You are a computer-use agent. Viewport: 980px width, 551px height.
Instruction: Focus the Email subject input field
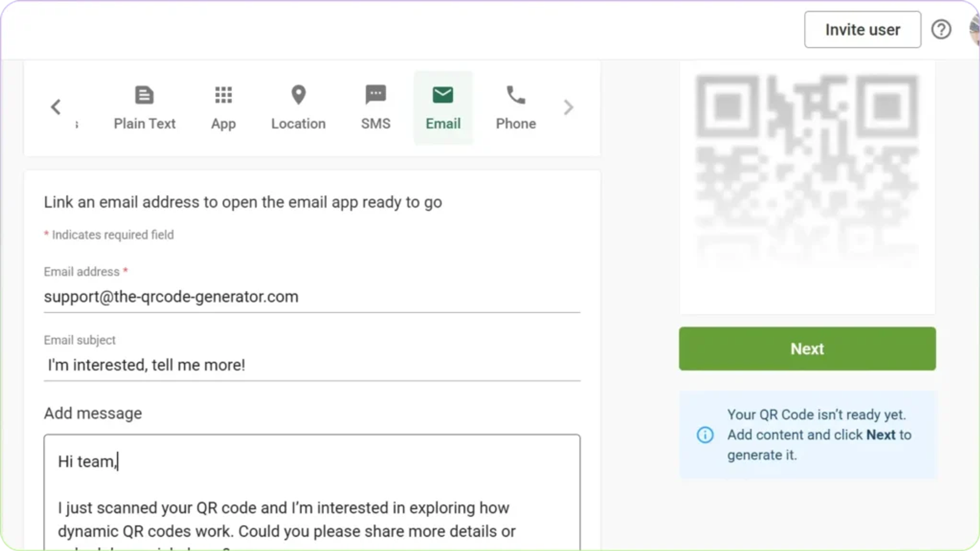tap(312, 365)
